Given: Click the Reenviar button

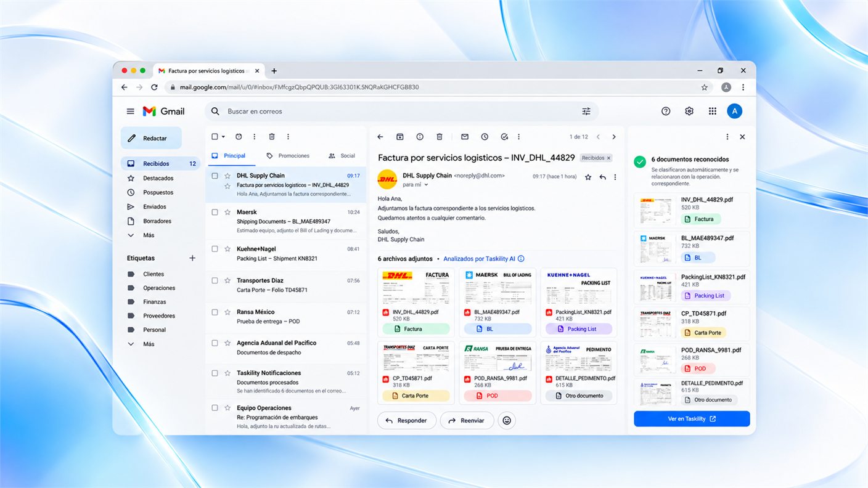Looking at the screenshot, I should (x=467, y=420).
